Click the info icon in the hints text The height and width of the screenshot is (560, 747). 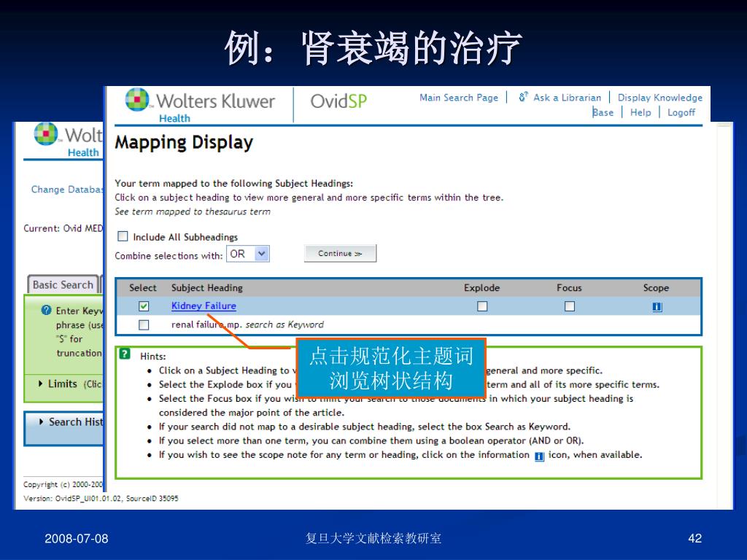pos(539,456)
